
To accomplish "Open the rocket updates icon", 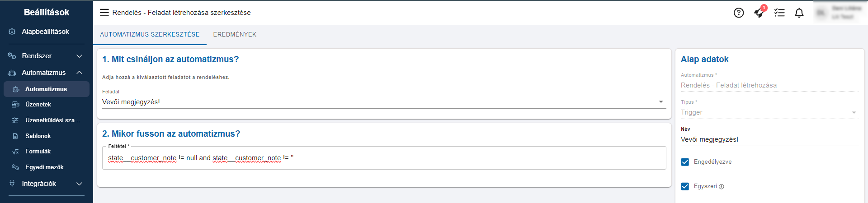I will coord(759,13).
